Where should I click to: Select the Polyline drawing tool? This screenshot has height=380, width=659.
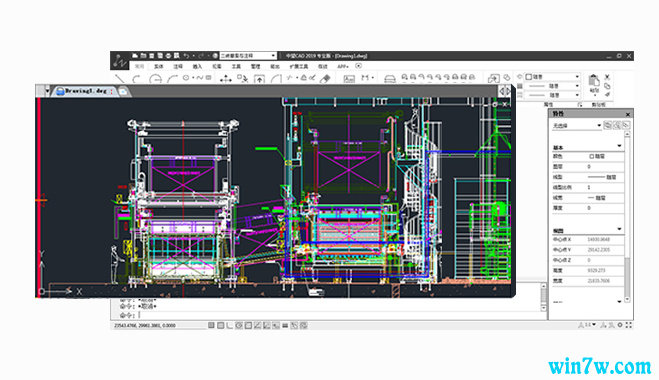(136, 79)
